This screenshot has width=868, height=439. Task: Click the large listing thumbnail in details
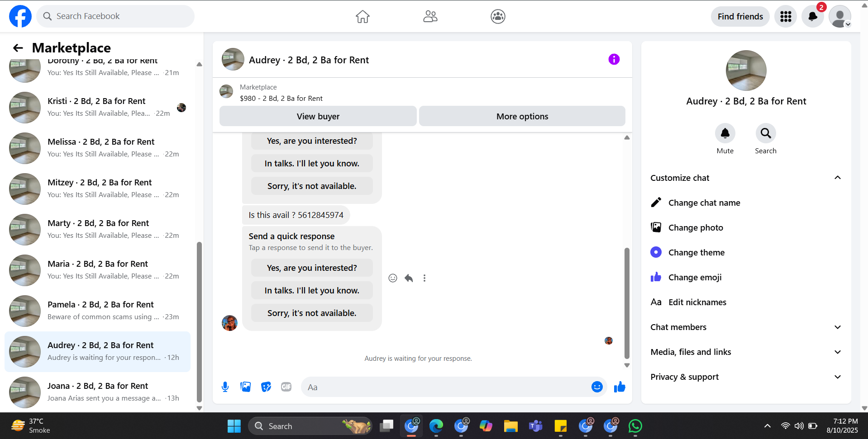point(746,71)
